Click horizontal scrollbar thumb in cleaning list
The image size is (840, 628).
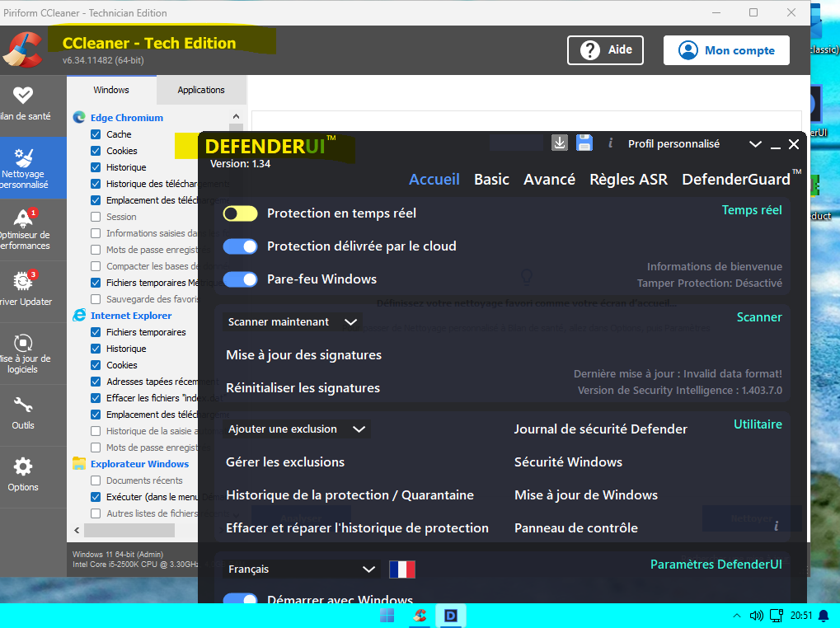(129, 530)
